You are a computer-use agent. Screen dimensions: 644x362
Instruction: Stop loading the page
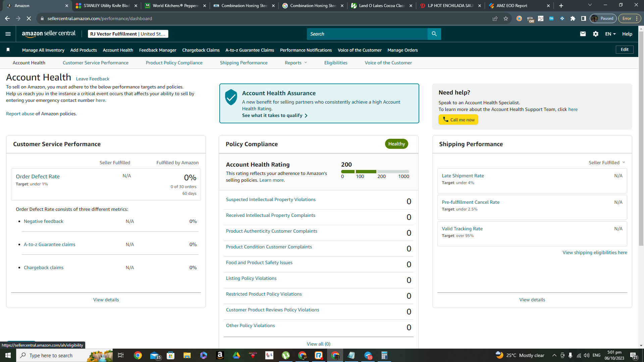pos(29,18)
